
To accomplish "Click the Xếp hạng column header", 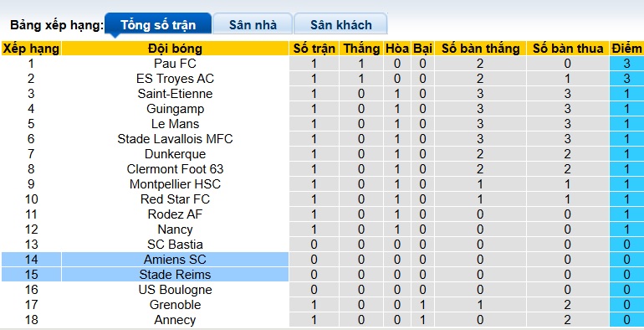I will (31, 49).
